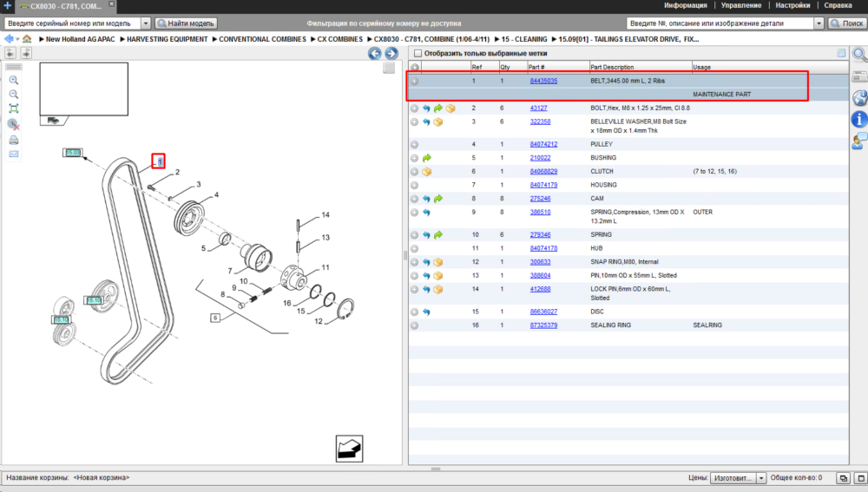Email the diagram using envelope icon
The height and width of the screenshot is (492, 868).
tap(14, 154)
